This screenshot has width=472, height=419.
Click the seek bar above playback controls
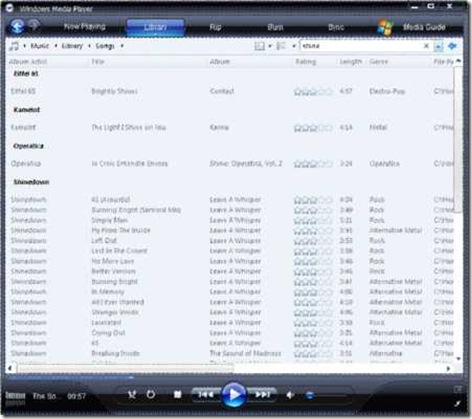pyautogui.click(x=233, y=378)
